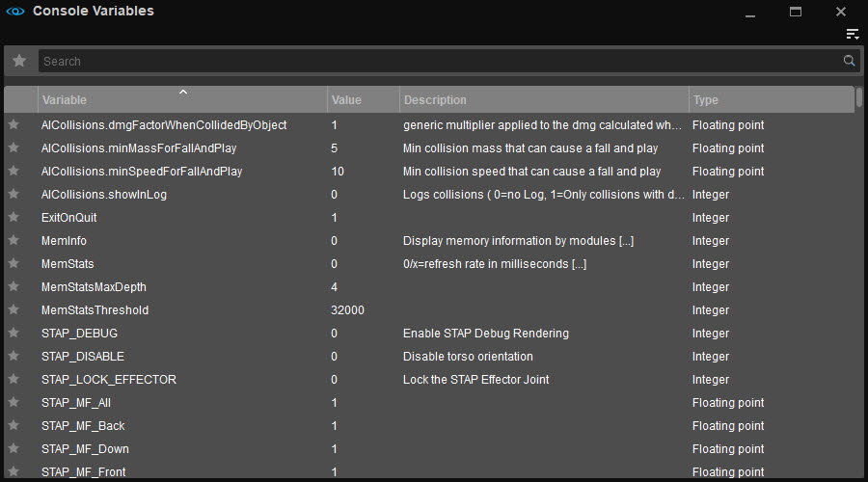Sort by the Type column header
This screenshot has width=868, height=482.
click(x=772, y=100)
